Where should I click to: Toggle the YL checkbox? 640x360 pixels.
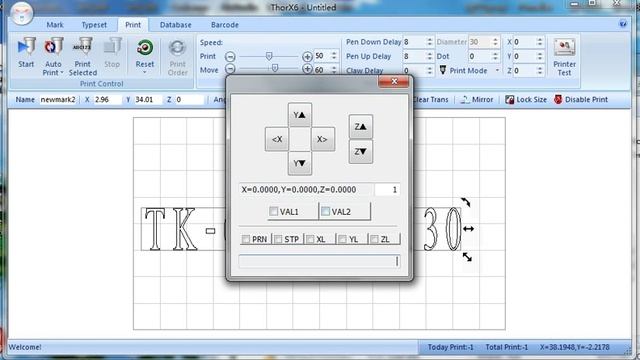342,239
